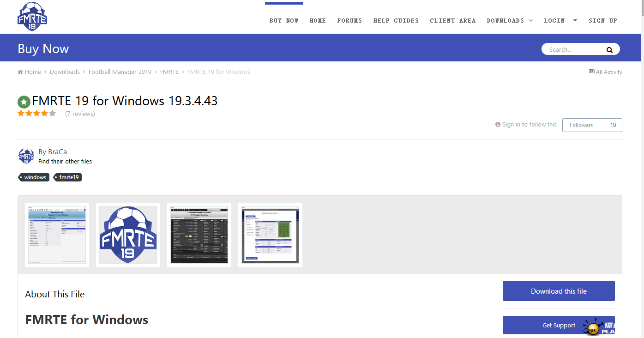Image resolution: width=644 pixels, height=338 pixels.
Task: Open the Sign Up nav item
Action: [603, 20]
